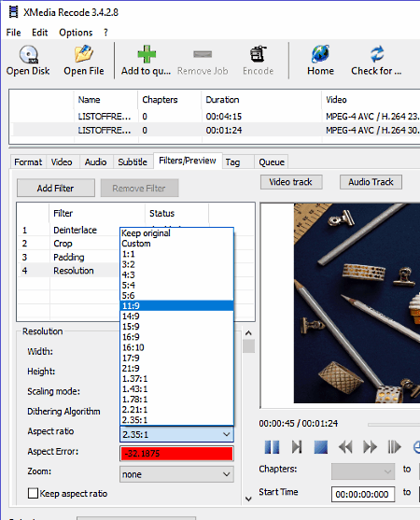Click the Chapters column header
The width and height of the screenshot is (420, 520).
169,100
